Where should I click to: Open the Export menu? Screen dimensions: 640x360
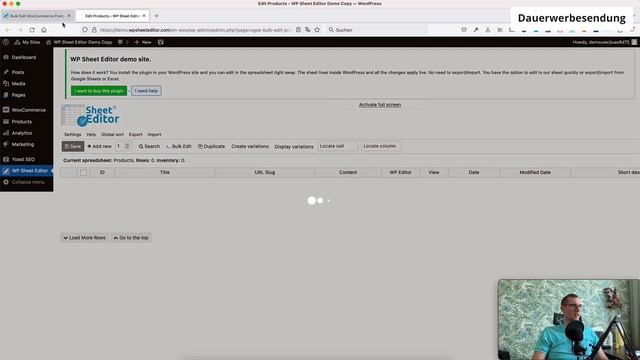click(x=136, y=134)
